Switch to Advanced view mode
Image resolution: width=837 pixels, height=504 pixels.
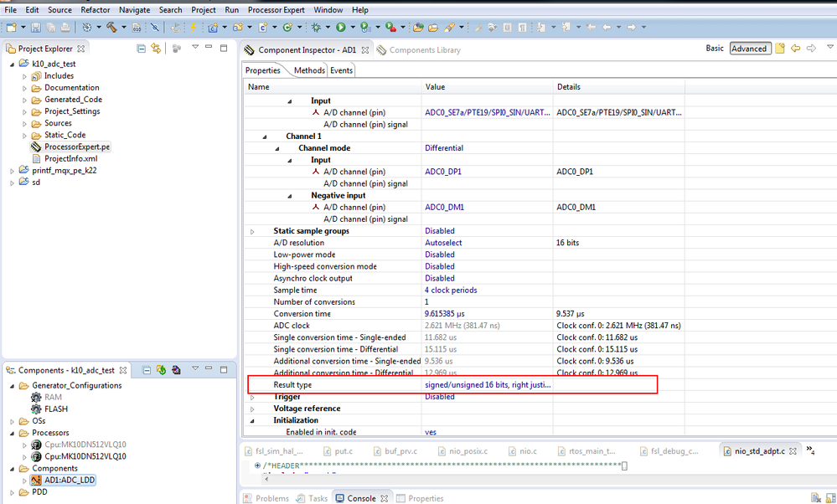749,49
